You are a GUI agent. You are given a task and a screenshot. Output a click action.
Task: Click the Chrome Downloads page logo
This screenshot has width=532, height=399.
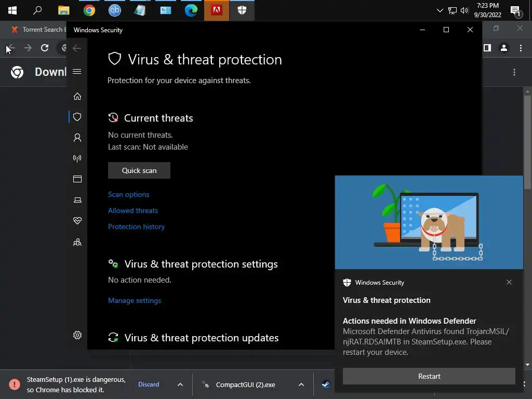tap(17, 72)
